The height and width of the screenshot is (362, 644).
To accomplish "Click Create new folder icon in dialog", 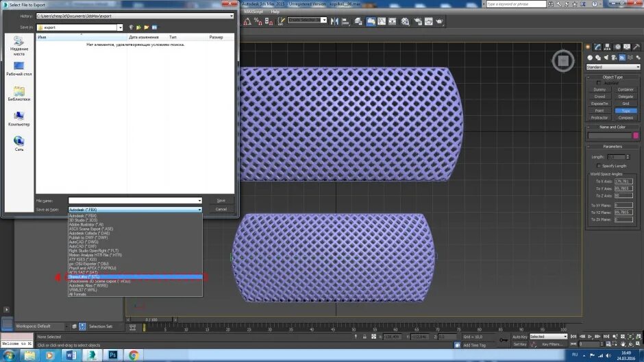I will (x=146, y=27).
